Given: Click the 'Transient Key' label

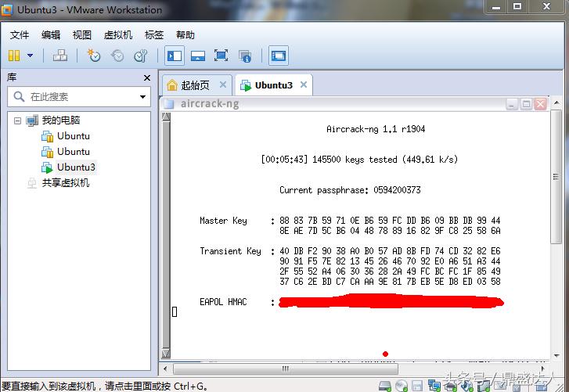Looking at the screenshot, I should (230, 251).
